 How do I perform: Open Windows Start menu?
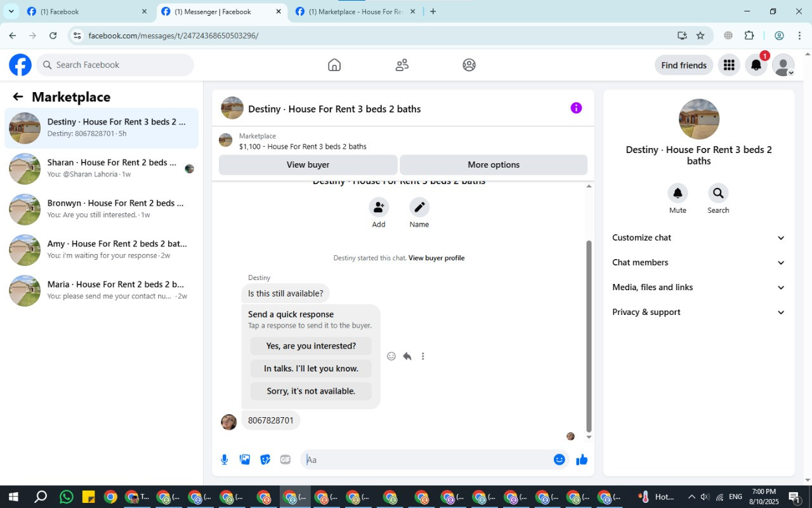click(x=13, y=497)
